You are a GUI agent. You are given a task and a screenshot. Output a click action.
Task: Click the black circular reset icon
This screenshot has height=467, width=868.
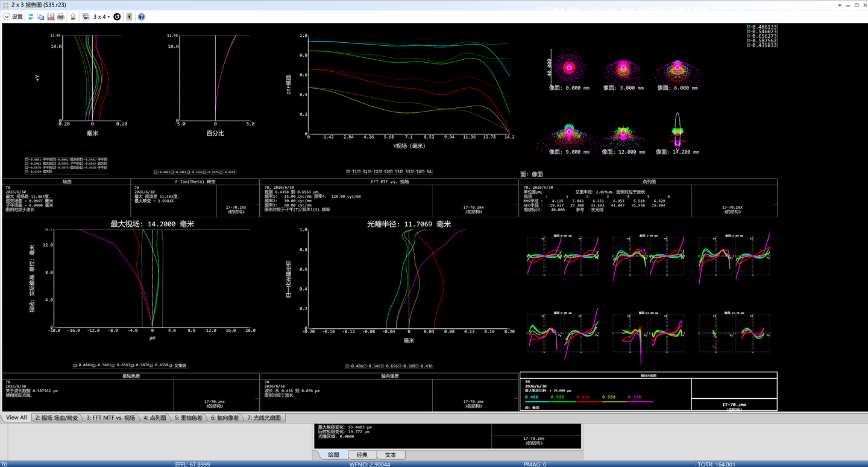(117, 17)
